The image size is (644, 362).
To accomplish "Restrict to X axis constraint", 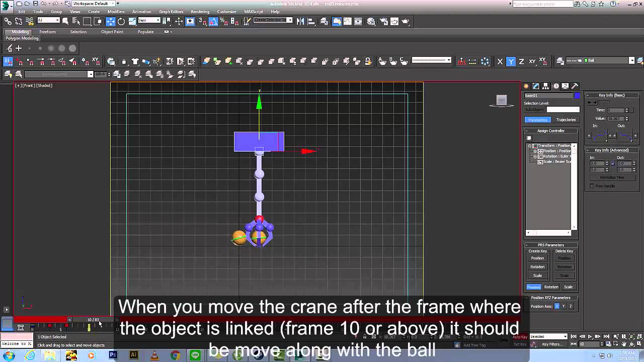I will tap(500, 61).
